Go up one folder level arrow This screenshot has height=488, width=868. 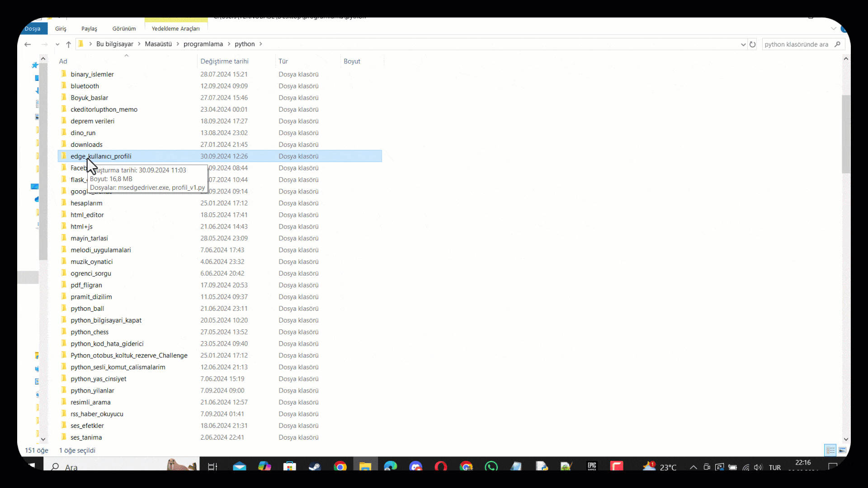pos(68,44)
